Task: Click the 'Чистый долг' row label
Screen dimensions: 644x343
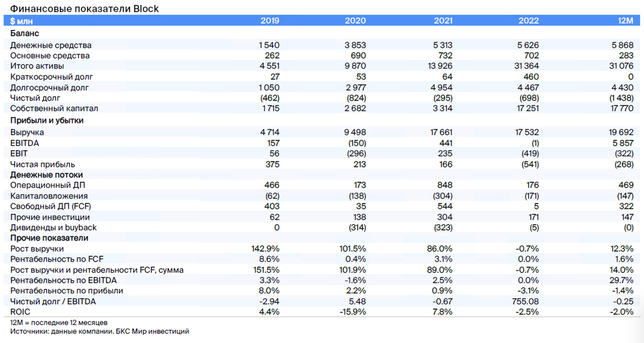Action: point(35,98)
